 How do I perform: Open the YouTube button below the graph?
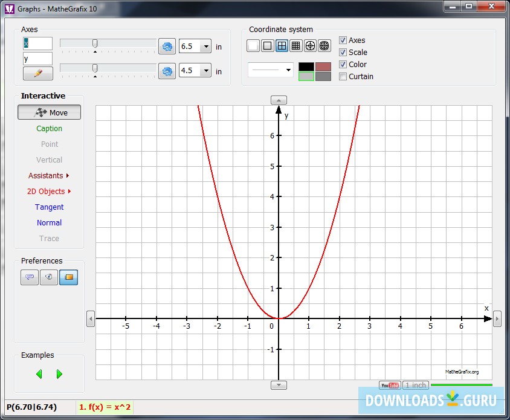tap(389, 385)
